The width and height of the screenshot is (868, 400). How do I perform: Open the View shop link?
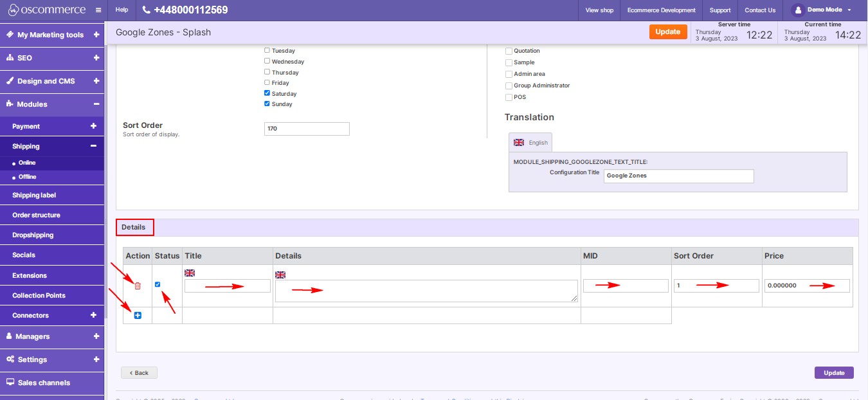(x=599, y=10)
